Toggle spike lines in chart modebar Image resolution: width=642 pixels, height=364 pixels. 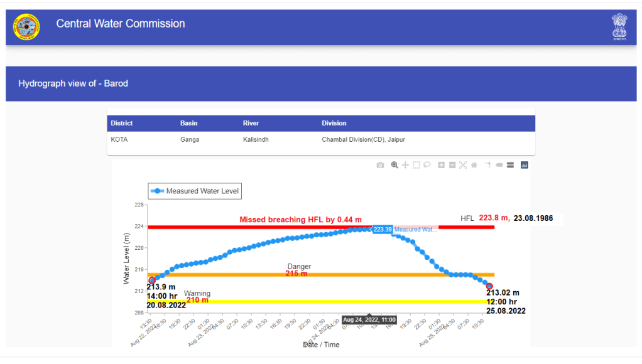487,165
